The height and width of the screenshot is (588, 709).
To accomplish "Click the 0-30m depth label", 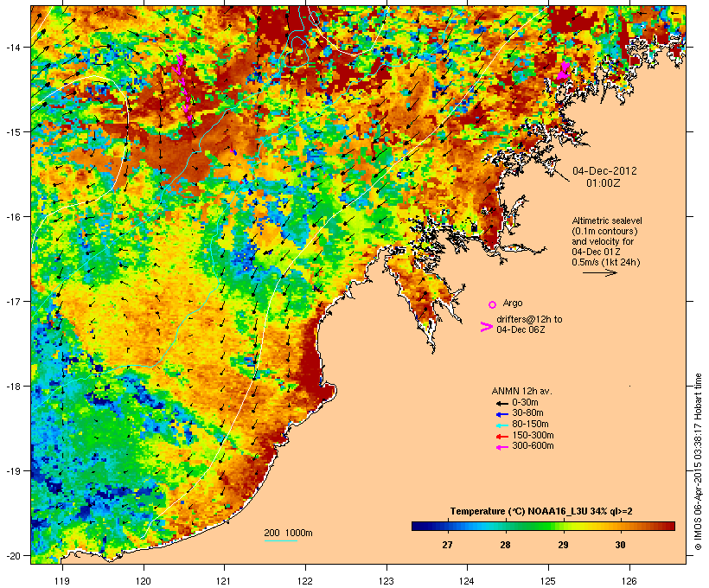I will [x=525, y=403].
